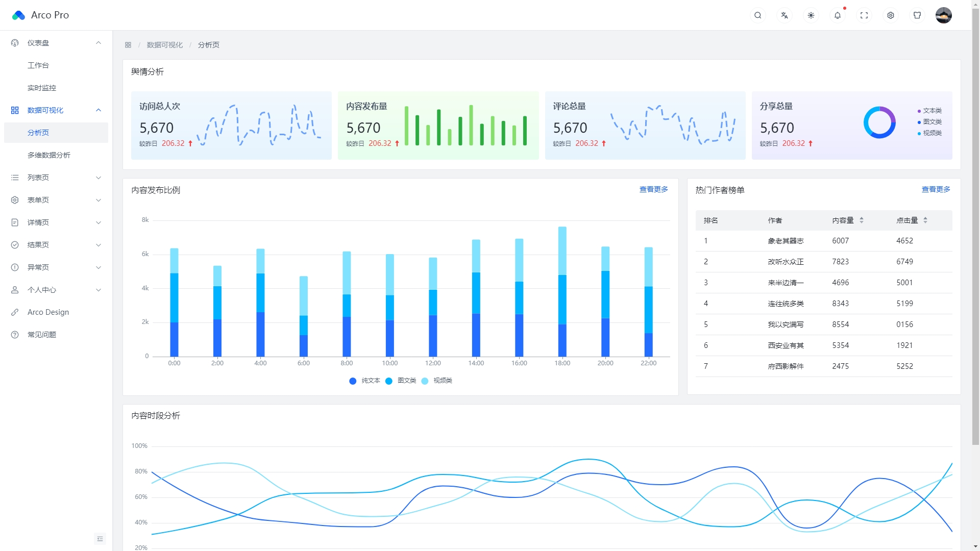Toggle 视频类 legend series visibility

tap(437, 381)
